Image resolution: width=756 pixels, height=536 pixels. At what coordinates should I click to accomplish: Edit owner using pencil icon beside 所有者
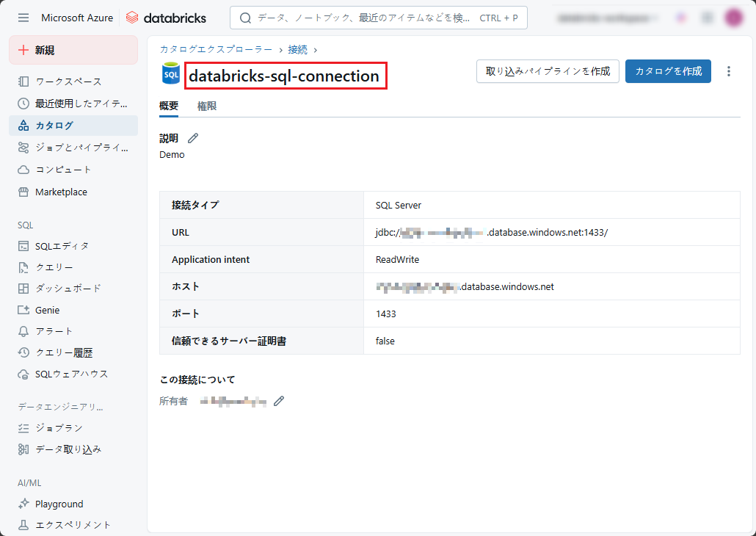pos(279,401)
